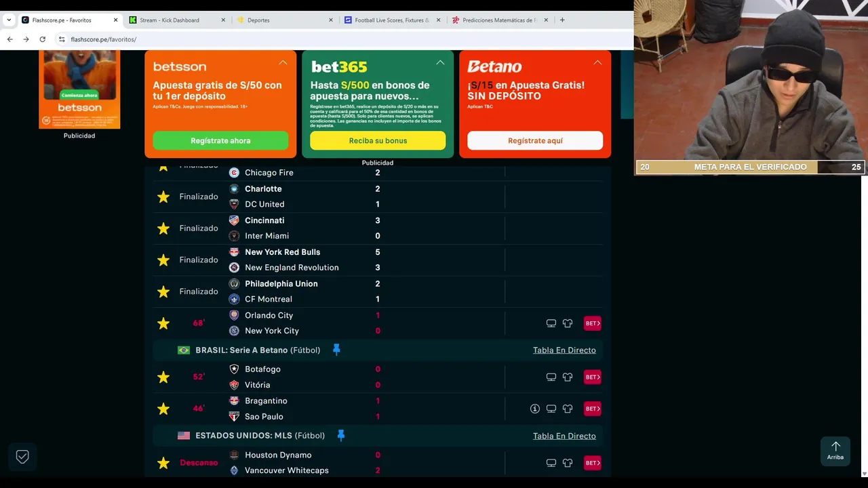Collapse the bet365 ad banner chevron

point(440,62)
